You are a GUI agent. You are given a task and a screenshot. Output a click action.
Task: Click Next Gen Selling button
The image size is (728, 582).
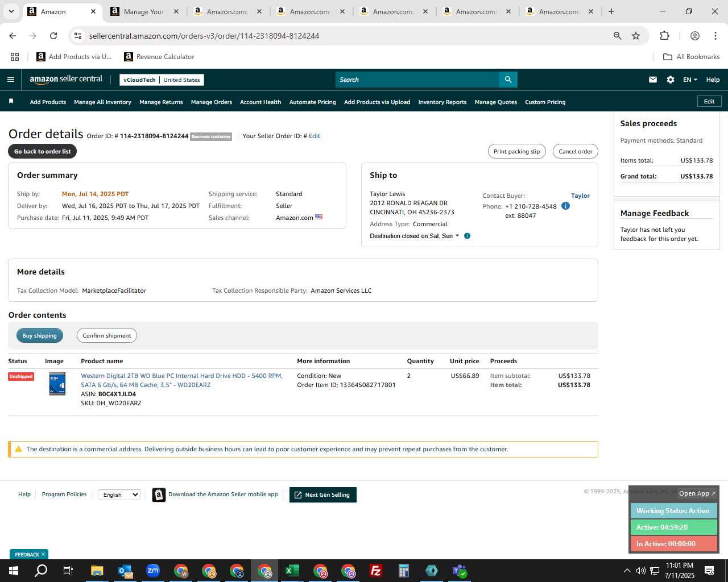click(x=323, y=494)
